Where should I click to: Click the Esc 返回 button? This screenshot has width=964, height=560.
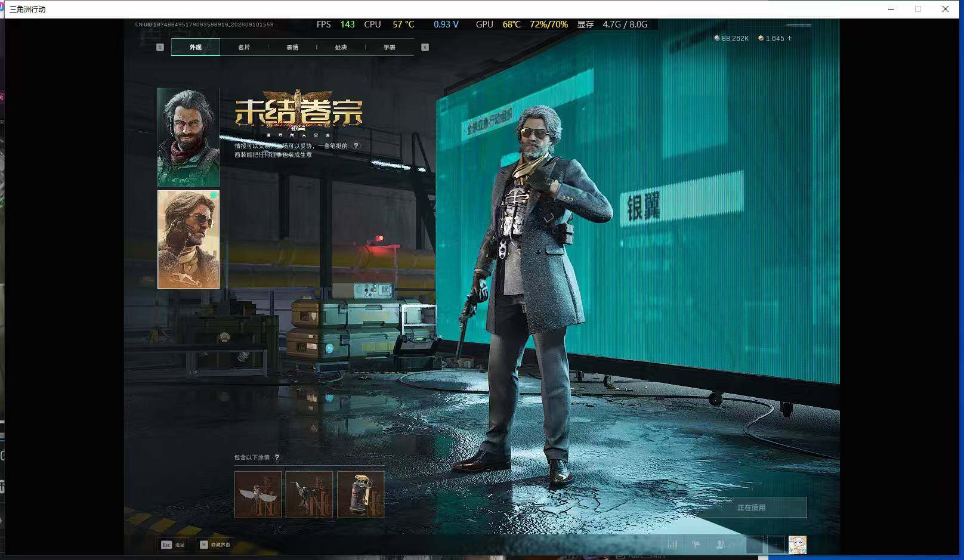coord(173,544)
